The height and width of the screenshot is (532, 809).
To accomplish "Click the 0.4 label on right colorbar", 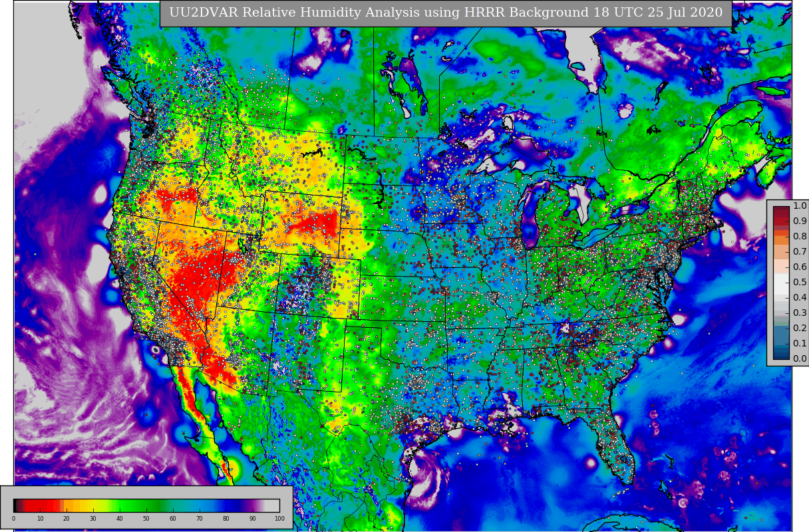I will [800, 298].
